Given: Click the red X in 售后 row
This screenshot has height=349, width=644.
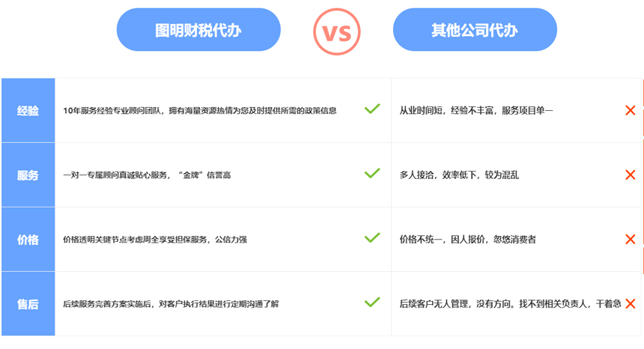Looking at the screenshot, I should pos(630,304).
